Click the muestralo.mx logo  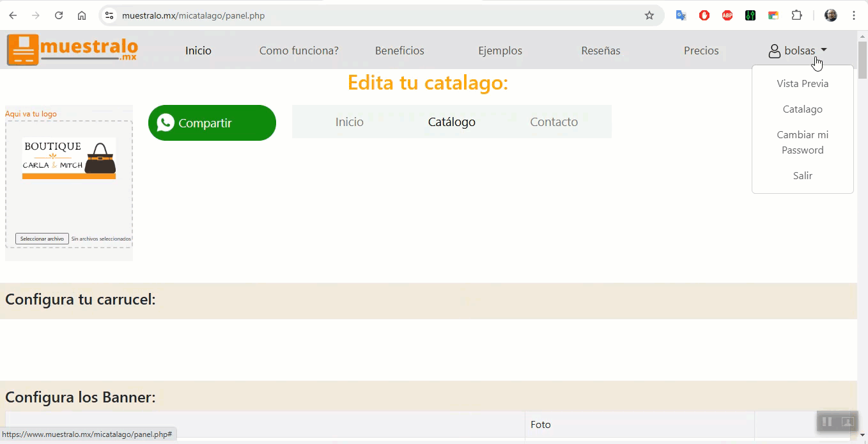click(x=72, y=50)
